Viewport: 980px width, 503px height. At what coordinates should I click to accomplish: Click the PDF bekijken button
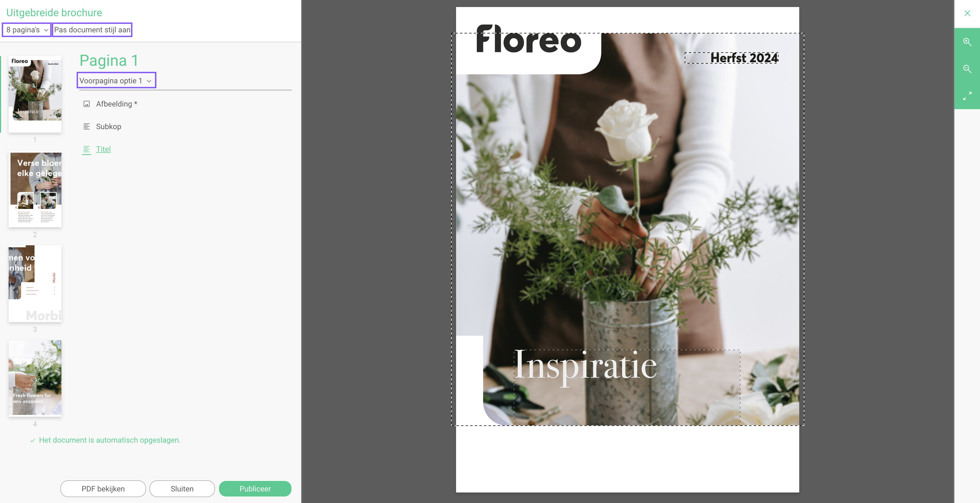[x=103, y=488]
